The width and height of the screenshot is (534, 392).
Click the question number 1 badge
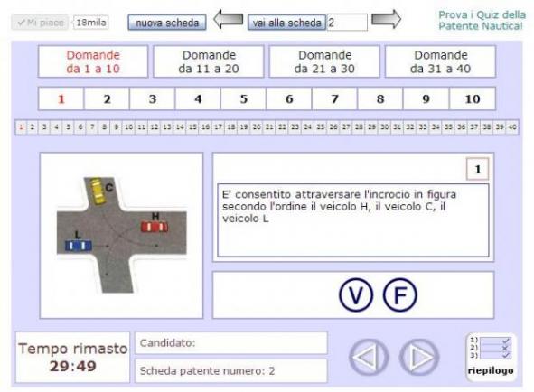pos(477,169)
